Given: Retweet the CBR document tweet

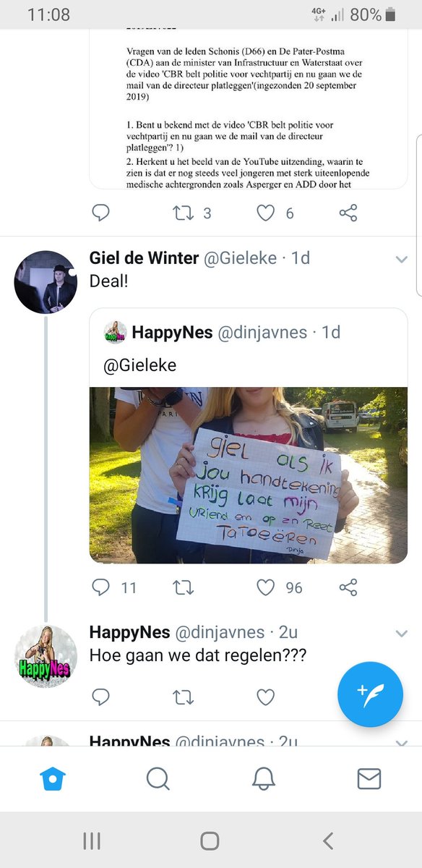Looking at the screenshot, I should pyautogui.click(x=182, y=213).
